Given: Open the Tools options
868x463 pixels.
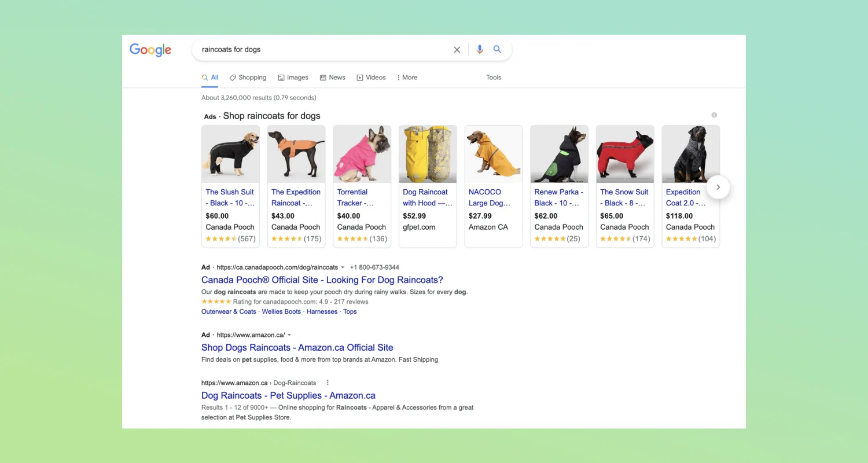Looking at the screenshot, I should [x=493, y=77].
